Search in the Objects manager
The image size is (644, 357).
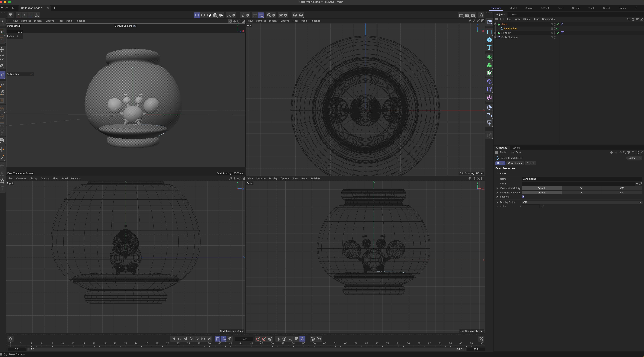click(x=629, y=19)
